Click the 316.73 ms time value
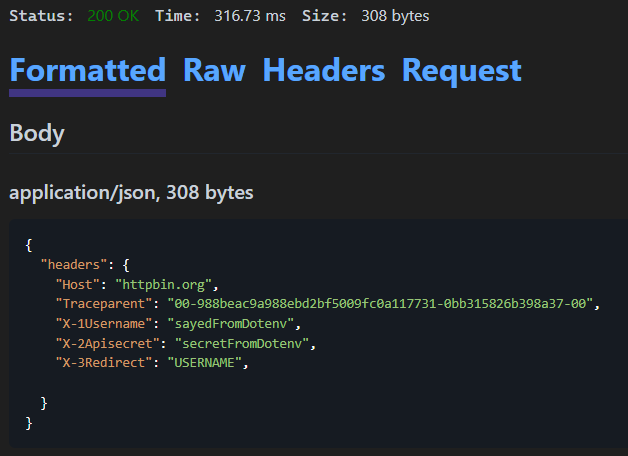This screenshot has height=456, width=628. 250,16
